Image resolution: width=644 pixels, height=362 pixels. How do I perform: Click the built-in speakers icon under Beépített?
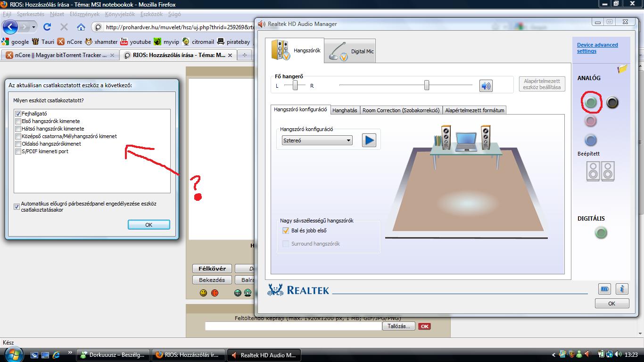[601, 171]
